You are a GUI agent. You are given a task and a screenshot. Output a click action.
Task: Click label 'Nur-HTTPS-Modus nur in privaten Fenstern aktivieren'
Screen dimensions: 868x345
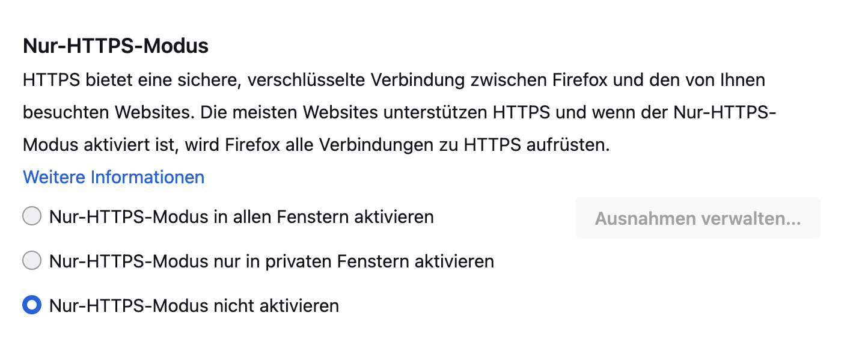coord(271,261)
